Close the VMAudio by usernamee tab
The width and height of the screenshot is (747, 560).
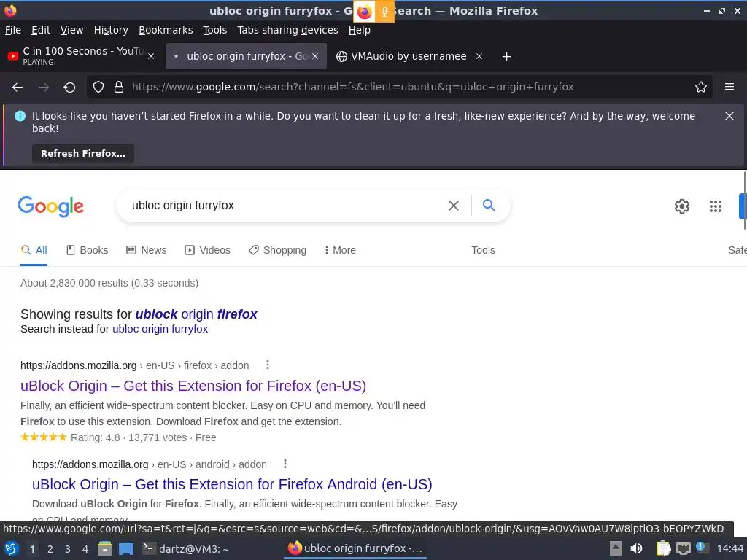click(479, 56)
